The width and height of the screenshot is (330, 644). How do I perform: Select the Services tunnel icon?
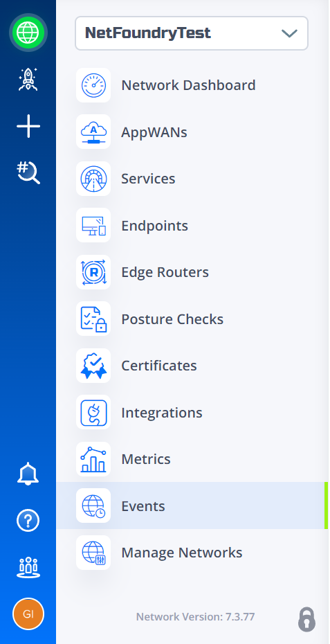(x=93, y=179)
